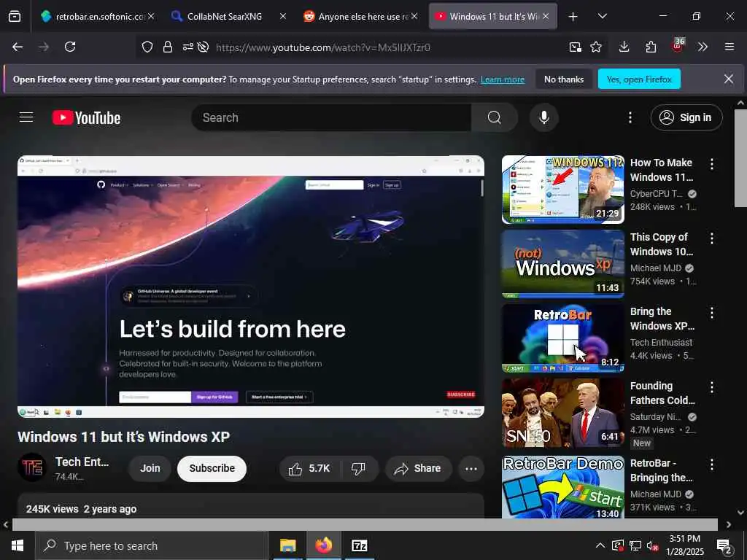Open tracking protection shield icon
747x560 pixels.
click(x=147, y=47)
